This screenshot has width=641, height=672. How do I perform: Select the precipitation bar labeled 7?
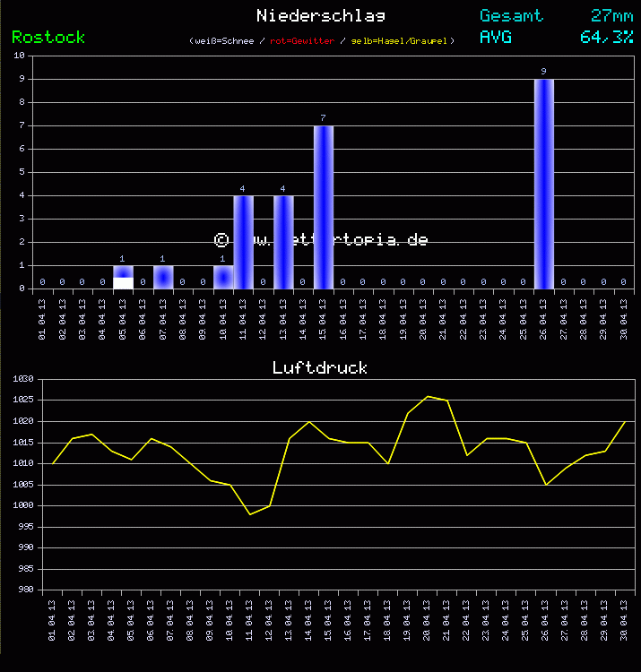[324, 206]
